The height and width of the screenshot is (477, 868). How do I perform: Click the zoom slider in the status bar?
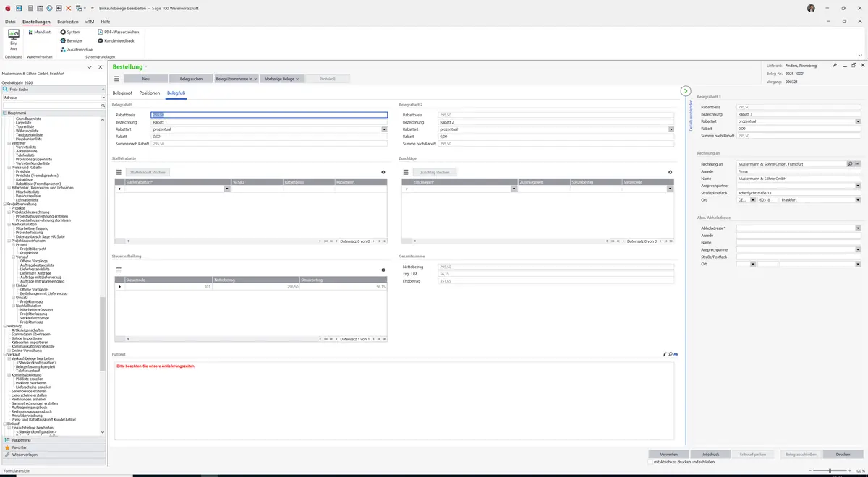click(830, 470)
